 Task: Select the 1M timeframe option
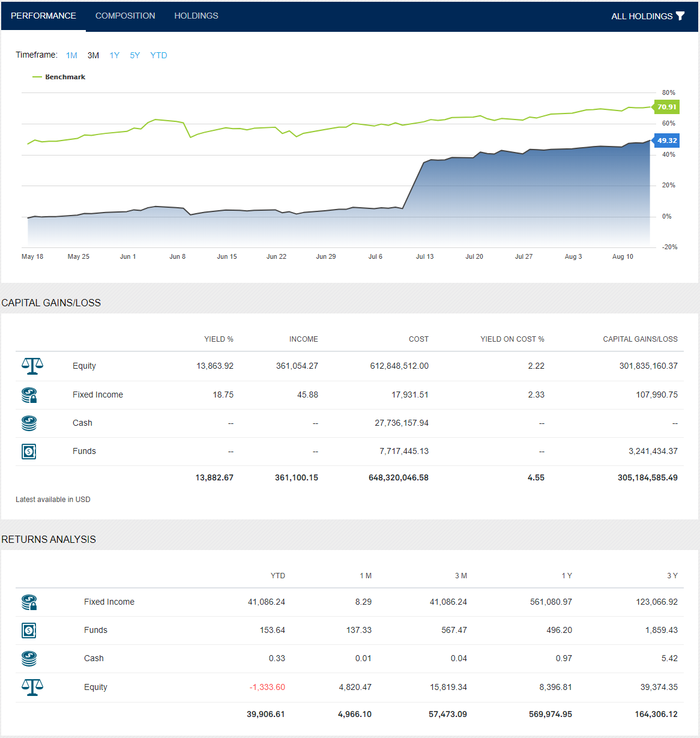pos(71,55)
